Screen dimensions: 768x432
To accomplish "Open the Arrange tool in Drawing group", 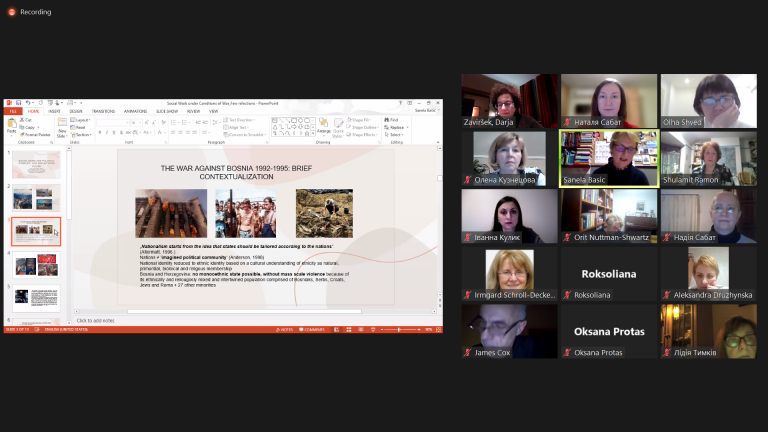I will [323, 126].
